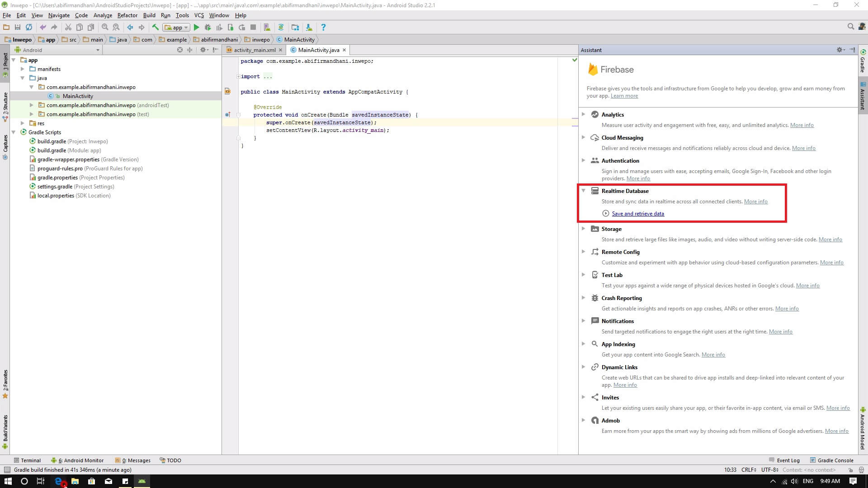Image resolution: width=868 pixels, height=488 pixels.
Task: Click the Save and retrieve data link
Action: [x=637, y=214]
